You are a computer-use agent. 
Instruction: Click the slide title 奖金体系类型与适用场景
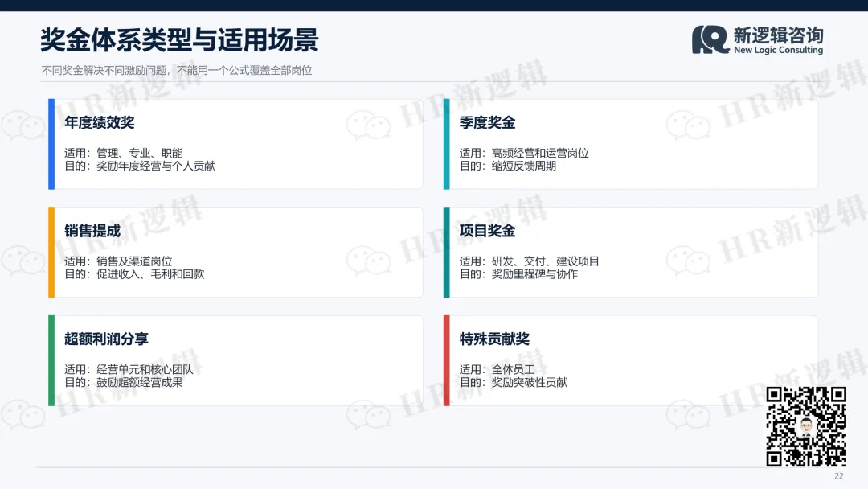[x=179, y=40]
